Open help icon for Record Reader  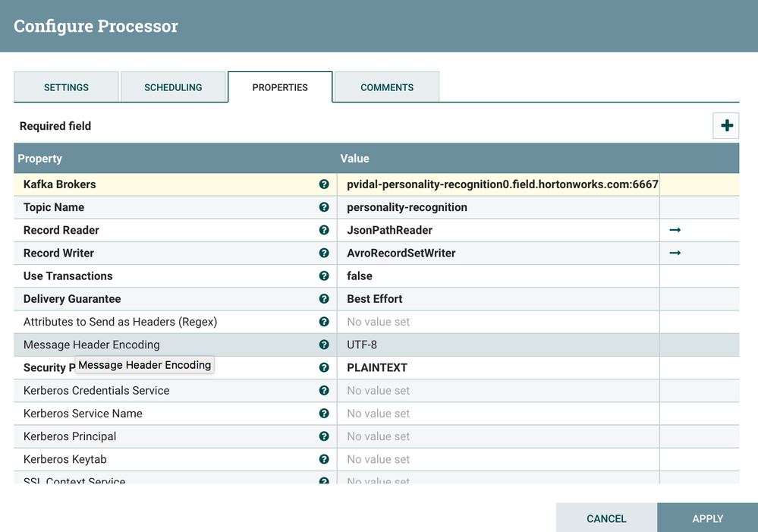[x=324, y=230]
